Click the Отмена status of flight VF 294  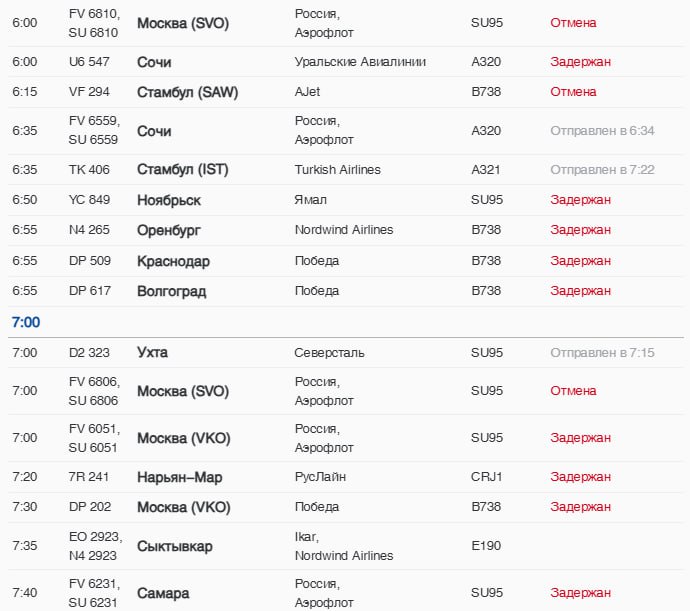pos(573,92)
